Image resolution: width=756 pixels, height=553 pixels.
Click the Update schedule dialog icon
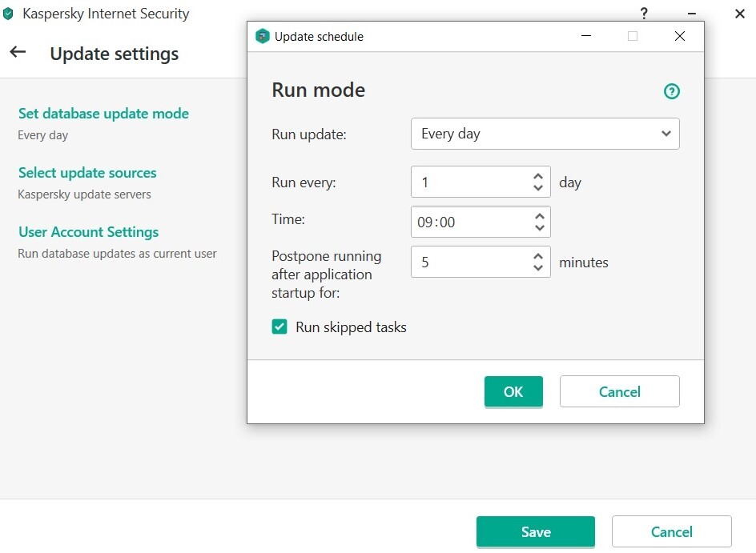point(263,36)
